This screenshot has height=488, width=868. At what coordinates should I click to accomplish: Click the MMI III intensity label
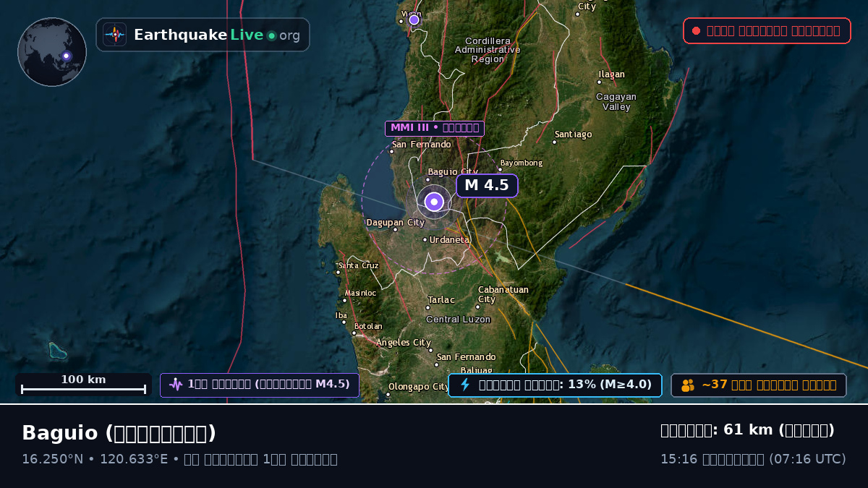click(x=435, y=128)
